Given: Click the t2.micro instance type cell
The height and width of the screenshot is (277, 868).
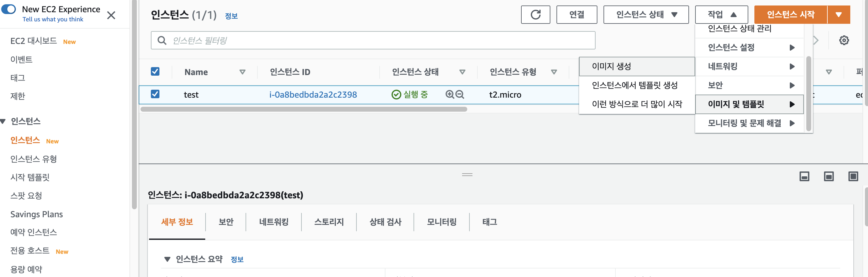Looking at the screenshot, I should (505, 95).
